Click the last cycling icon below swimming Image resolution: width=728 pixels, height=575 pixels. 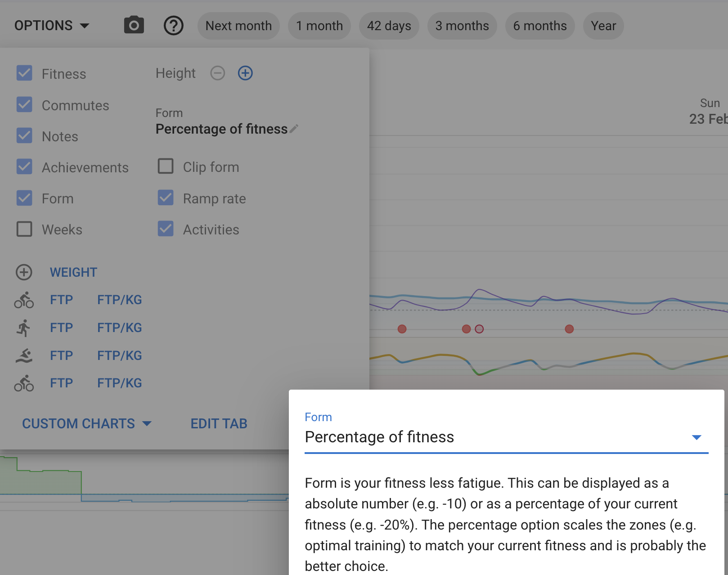(x=24, y=383)
